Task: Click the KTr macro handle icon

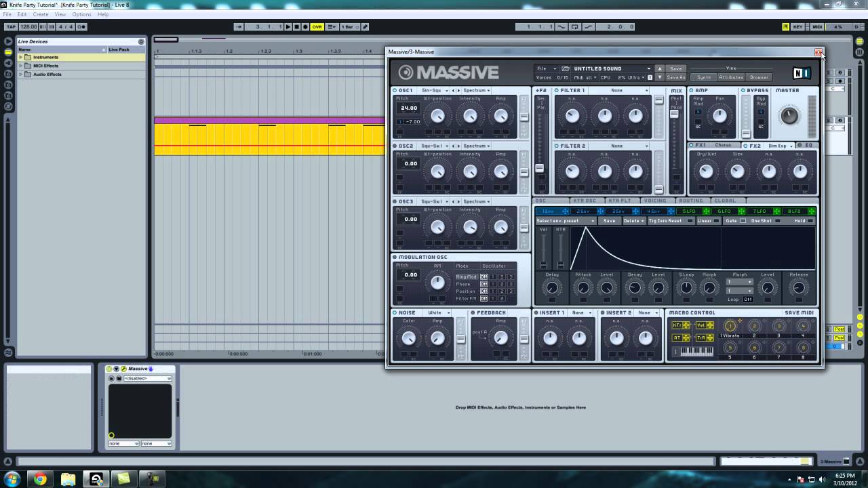Action: [x=686, y=325]
